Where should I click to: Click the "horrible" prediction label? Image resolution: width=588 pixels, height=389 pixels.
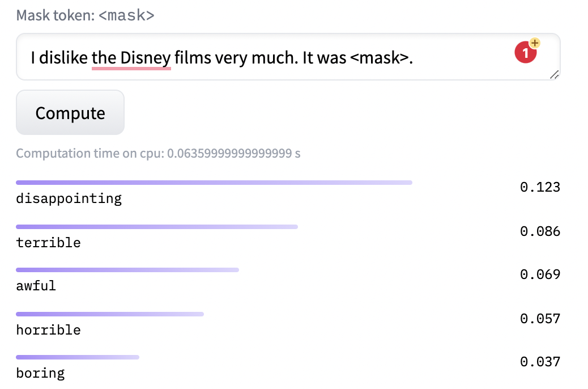coord(48,330)
